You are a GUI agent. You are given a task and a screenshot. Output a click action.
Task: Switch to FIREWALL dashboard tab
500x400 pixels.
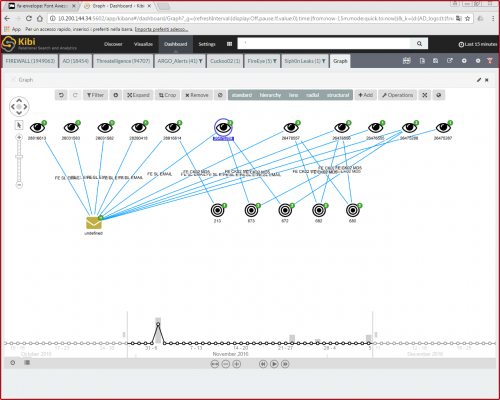click(30, 61)
